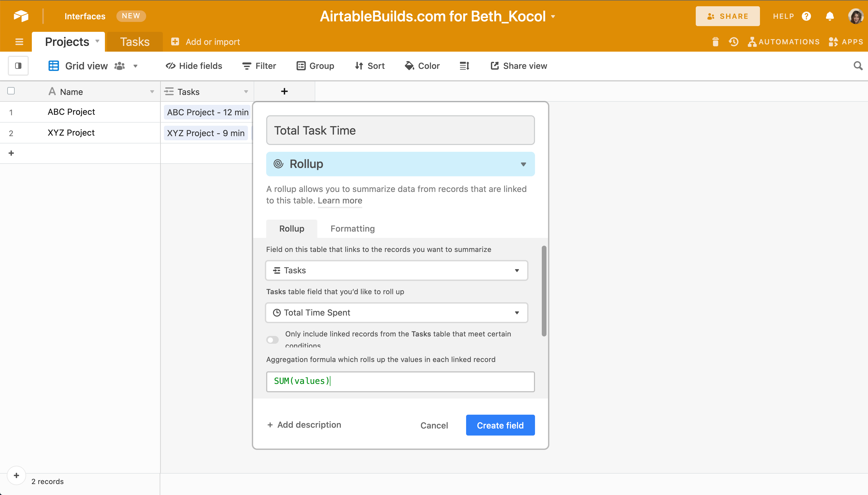Open the base history clock icon

(733, 42)
